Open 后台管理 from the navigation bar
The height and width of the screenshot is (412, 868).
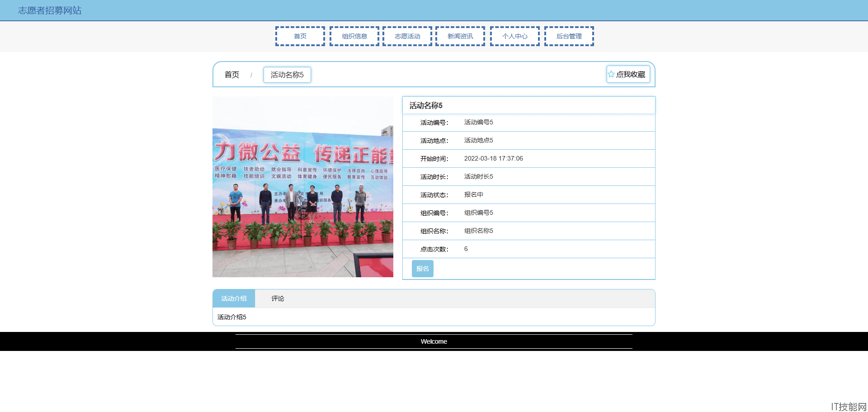point(569,36)
